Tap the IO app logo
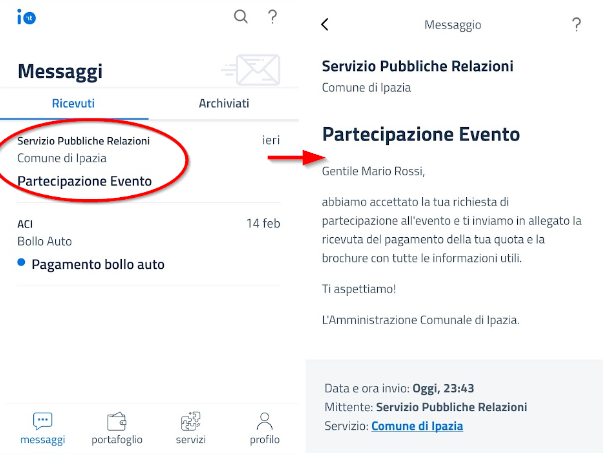Screen dimensions: 605x454 pyautogui.click(x=26, y=17)
